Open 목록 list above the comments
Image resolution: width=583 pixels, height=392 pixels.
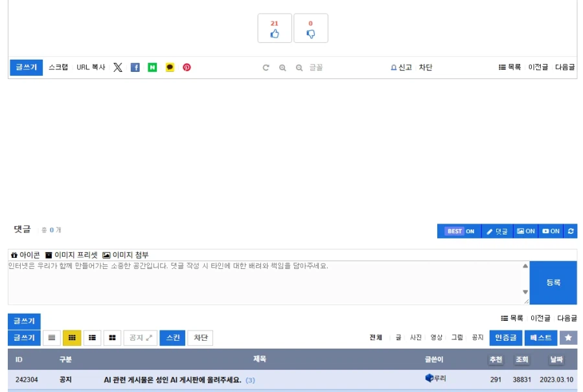(509, 67)
